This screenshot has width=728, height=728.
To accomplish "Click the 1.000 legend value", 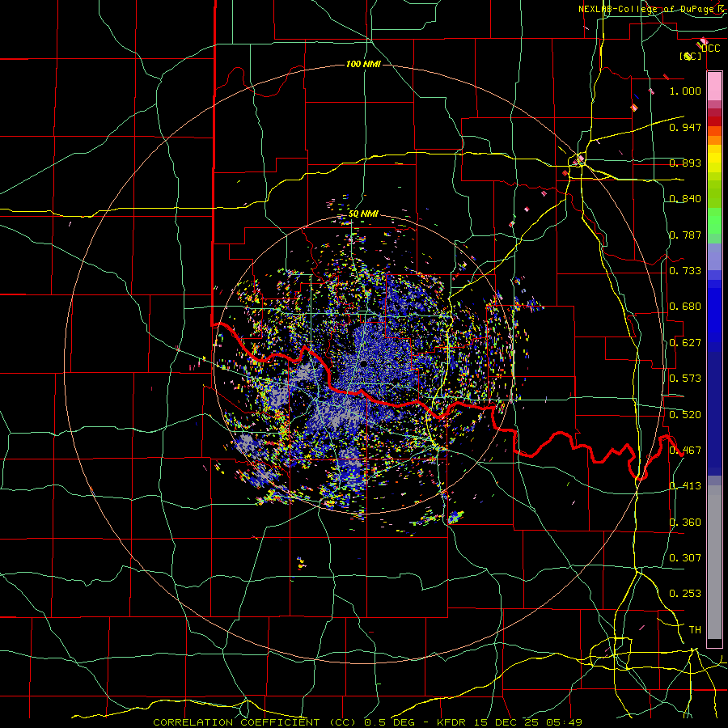I will (x=685, y=91).
